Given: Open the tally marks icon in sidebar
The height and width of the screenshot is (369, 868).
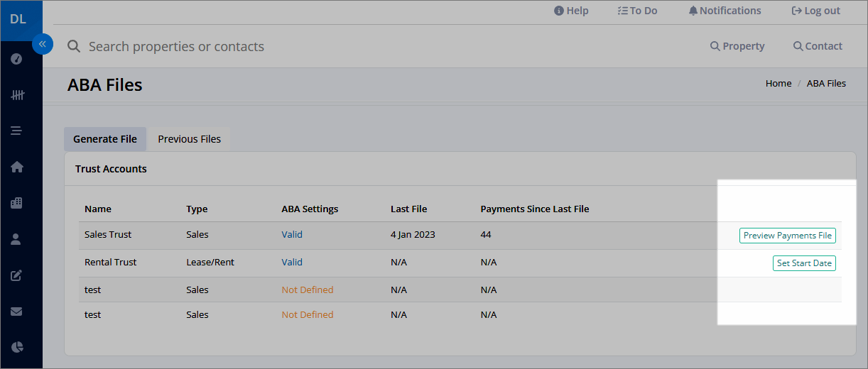Looking at the screenshot, I should coord(17,94).
